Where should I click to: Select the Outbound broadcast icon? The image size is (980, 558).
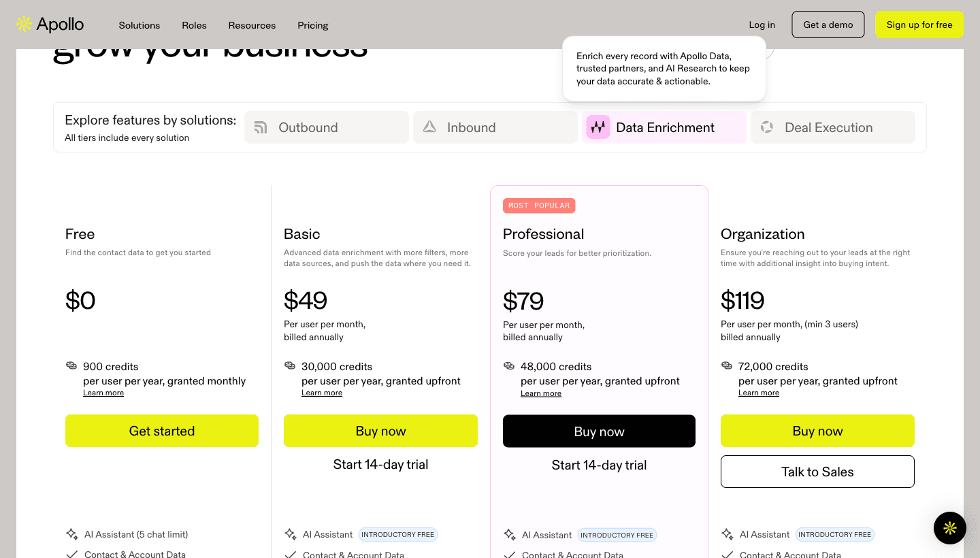tap(261, 127)
